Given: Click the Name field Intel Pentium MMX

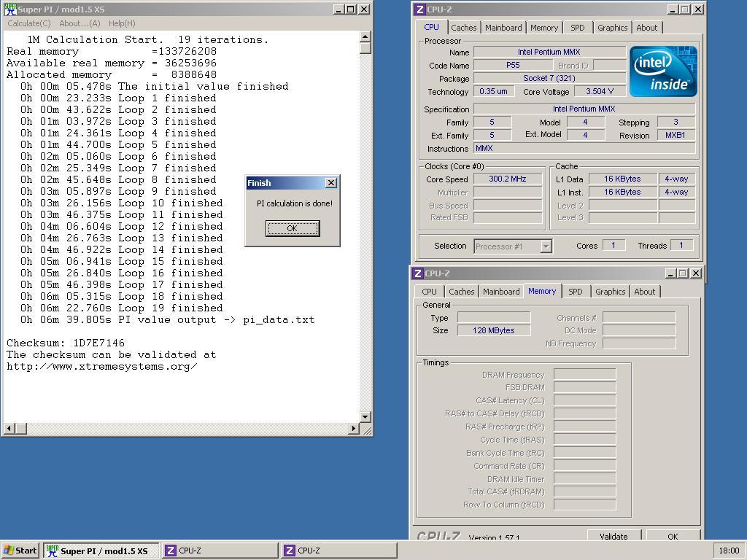Looking at the screenshot, I should click(549, 52).
